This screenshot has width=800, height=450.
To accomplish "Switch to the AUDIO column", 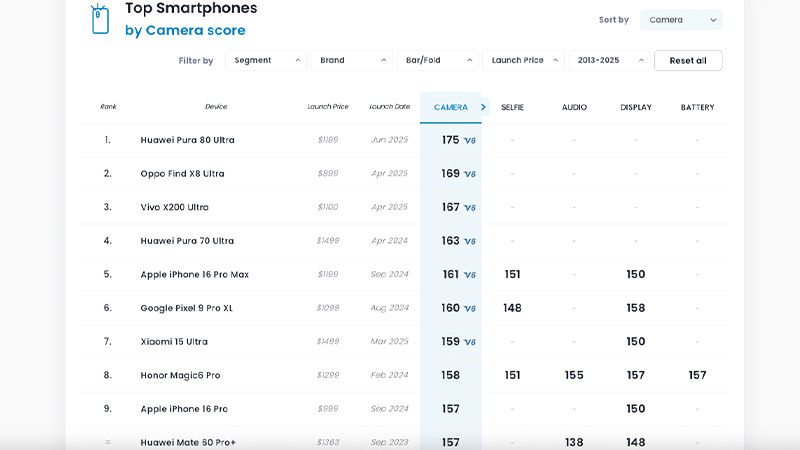I will (574, 107).
